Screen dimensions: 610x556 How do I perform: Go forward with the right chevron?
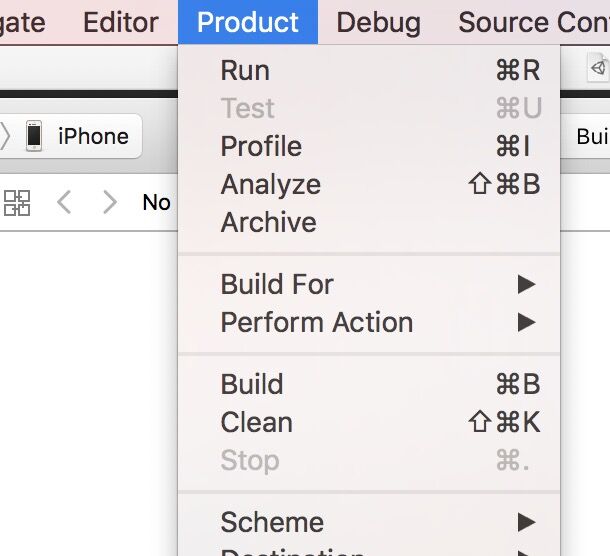[110, 203]
